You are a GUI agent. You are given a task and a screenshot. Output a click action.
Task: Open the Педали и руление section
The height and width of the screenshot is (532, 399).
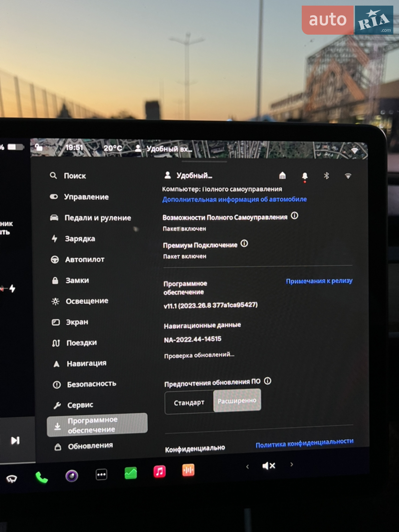(90, 218)
